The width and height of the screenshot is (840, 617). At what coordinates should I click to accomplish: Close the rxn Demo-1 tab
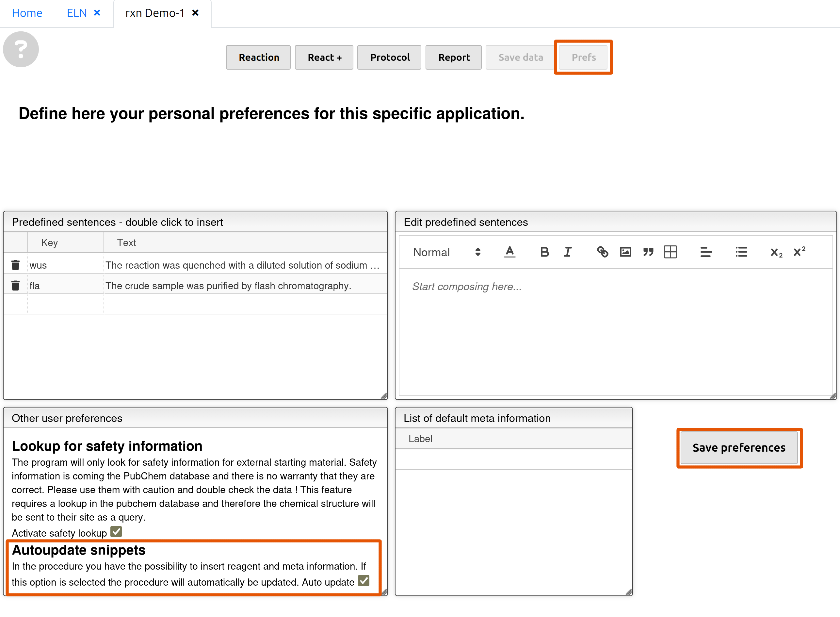point(195,13)
